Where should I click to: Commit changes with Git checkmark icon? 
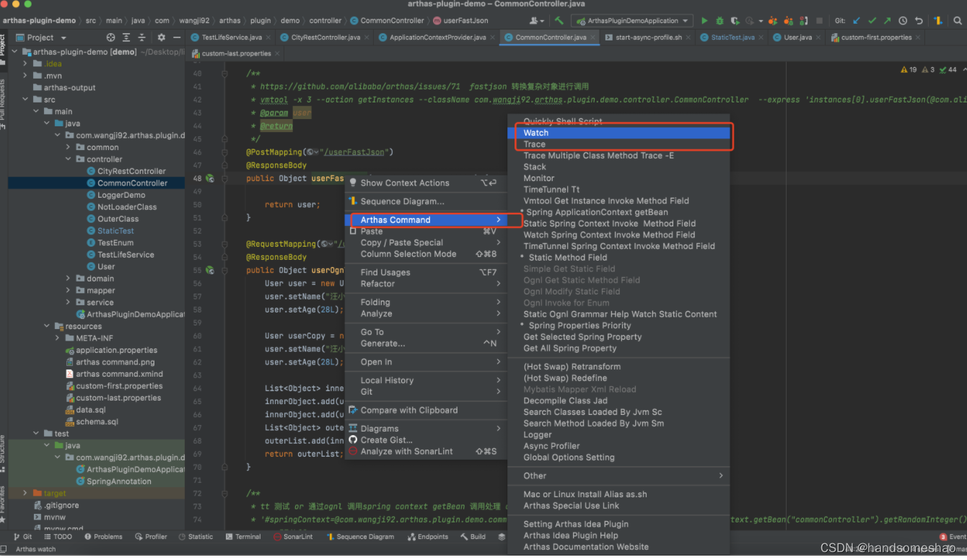872,21
